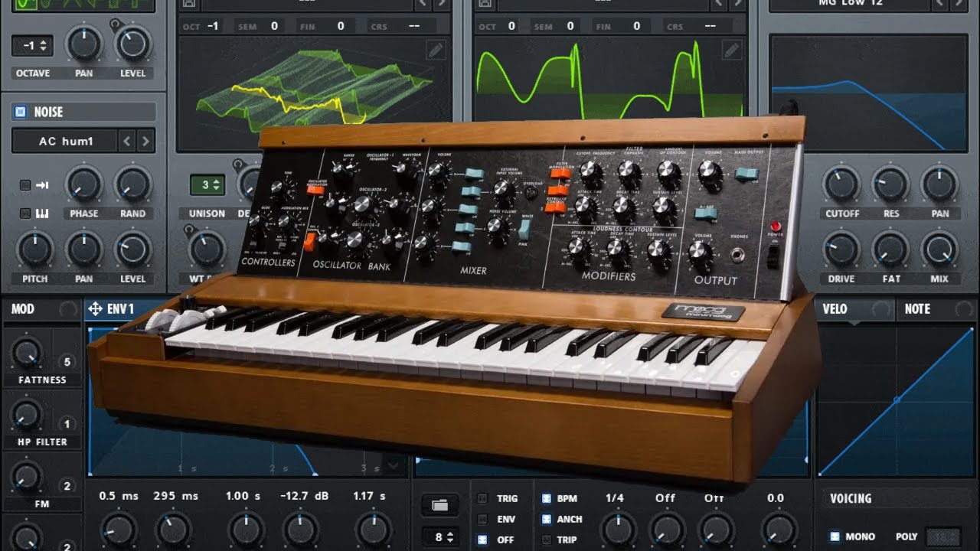Disable LFO BPM sync
Screen dimensions: 980x551
tap(546, 498)
